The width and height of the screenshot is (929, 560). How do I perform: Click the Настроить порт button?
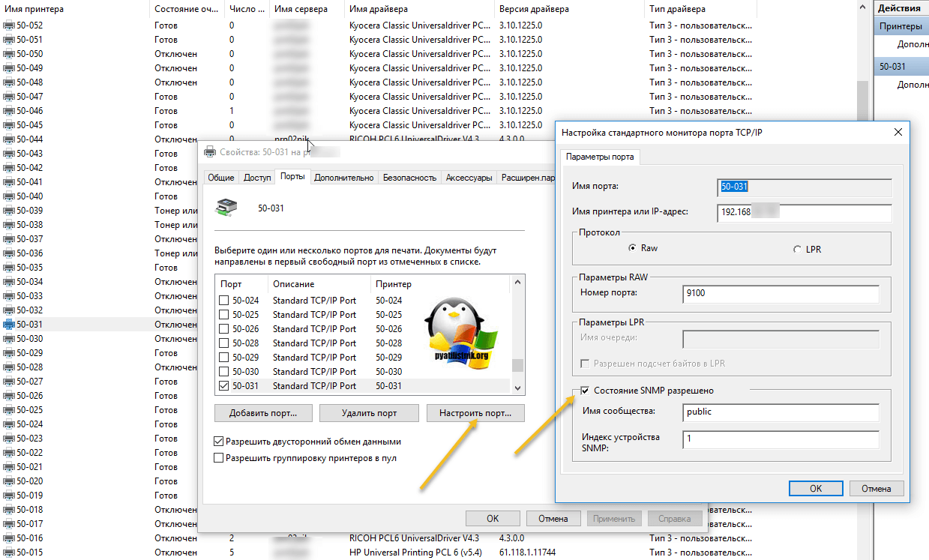475,413
